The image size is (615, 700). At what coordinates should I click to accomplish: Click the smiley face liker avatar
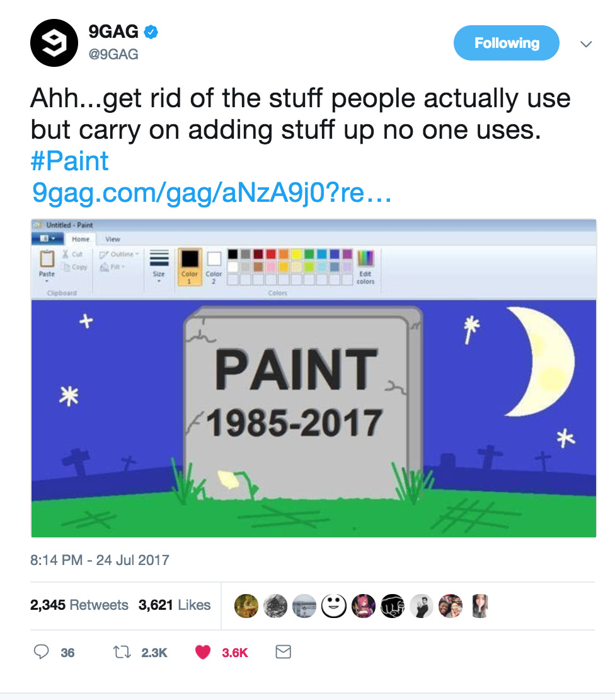coord(333,605)
